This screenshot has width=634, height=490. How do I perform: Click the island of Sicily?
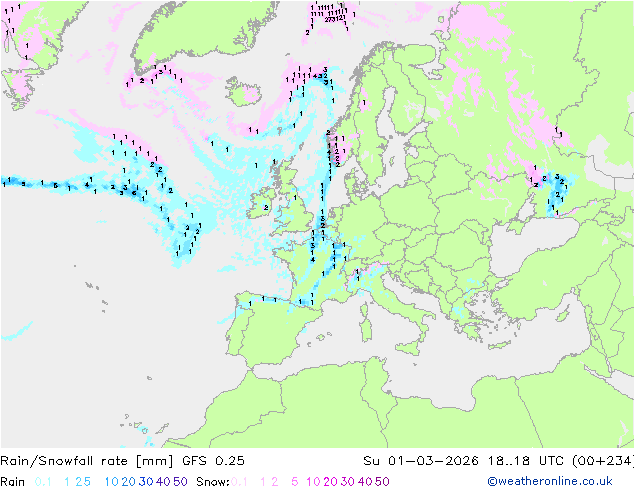pos(409,347)
